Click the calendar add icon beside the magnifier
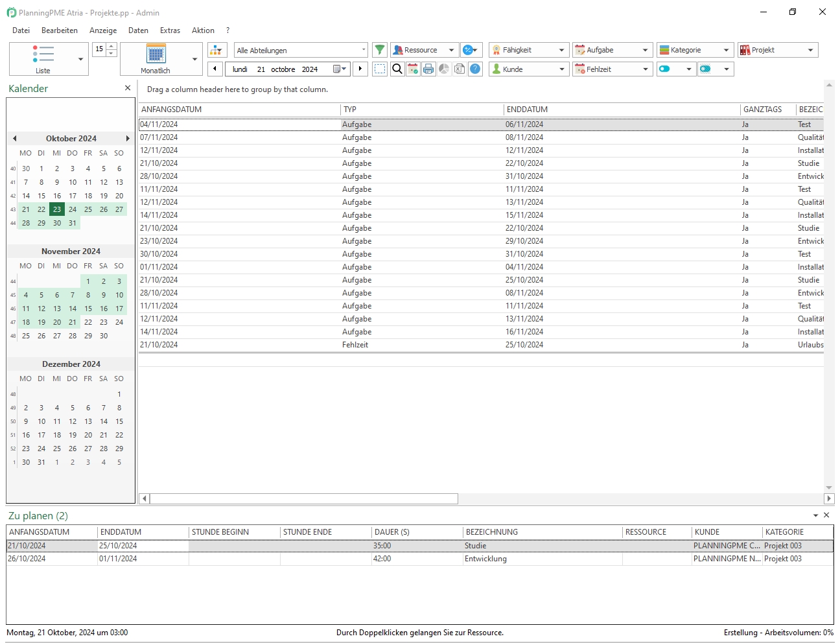840x643 pixels. click(413, 69)
